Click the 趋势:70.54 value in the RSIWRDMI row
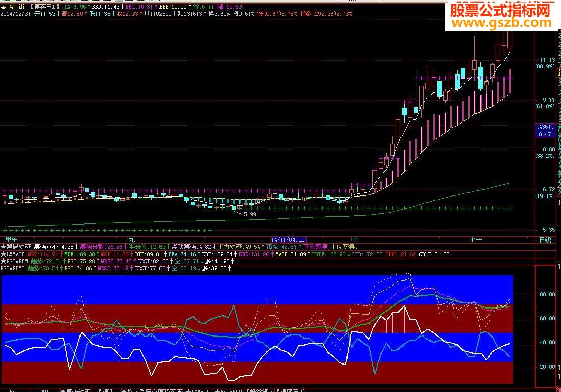 pyautogui.click(x=43, y=268)
